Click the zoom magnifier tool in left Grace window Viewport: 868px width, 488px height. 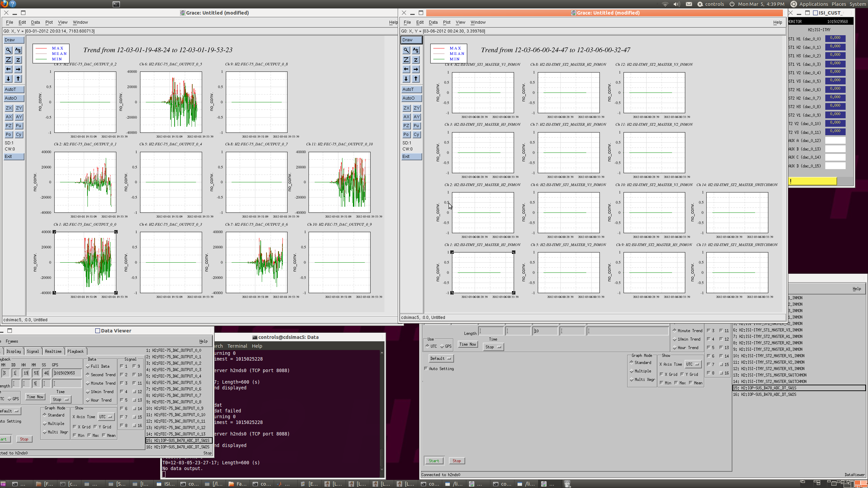[x=8, y=50]
